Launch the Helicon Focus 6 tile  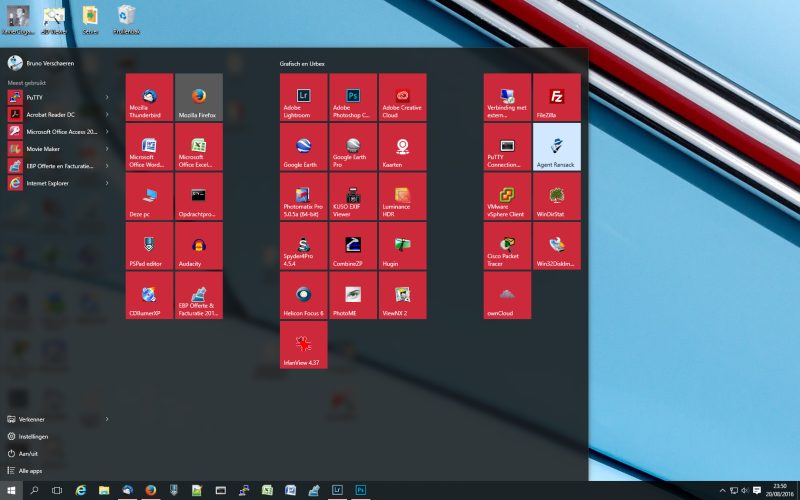(x=304, y=295)
